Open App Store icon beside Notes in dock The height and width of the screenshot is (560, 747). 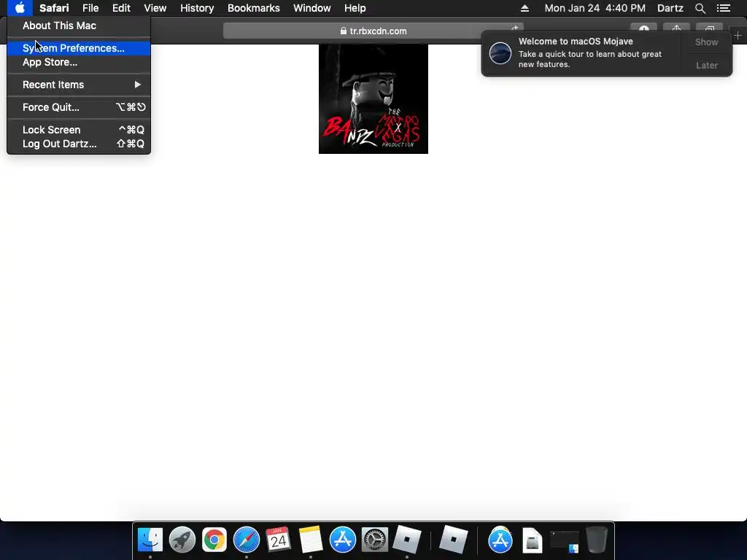tap(343, 540)
